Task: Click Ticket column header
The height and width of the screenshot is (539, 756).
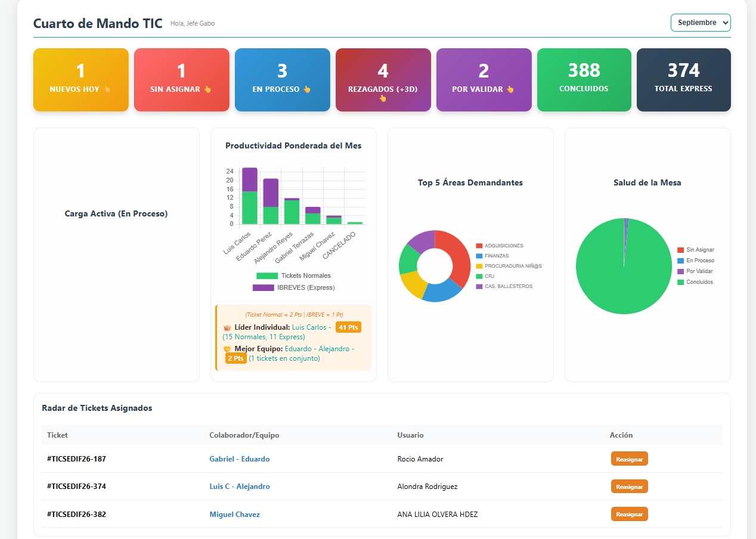Action: [x=57, y=435]
